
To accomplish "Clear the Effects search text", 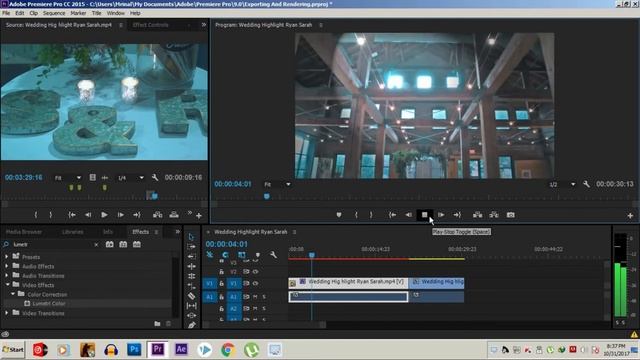I will (x=96, y=244).
